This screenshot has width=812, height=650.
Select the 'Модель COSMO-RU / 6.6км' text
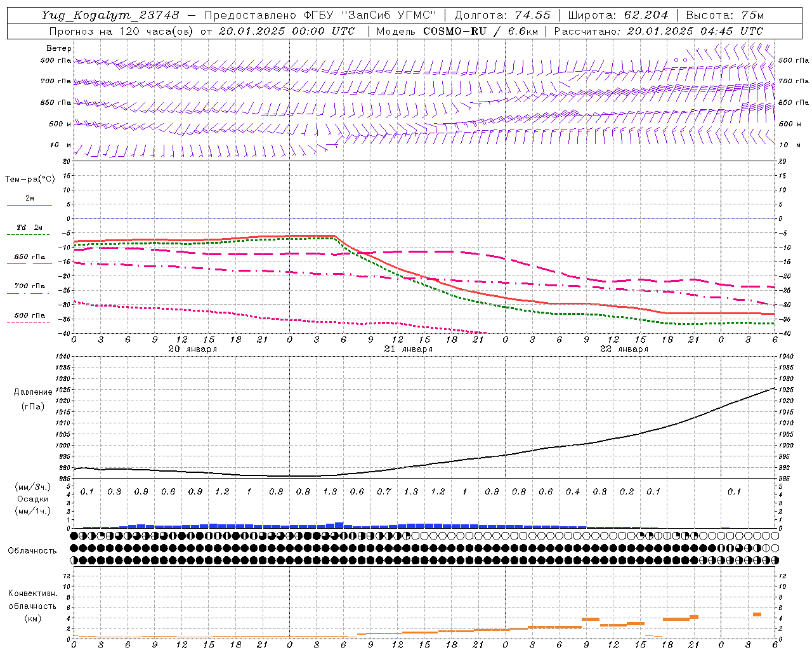[x=457, y=31]
